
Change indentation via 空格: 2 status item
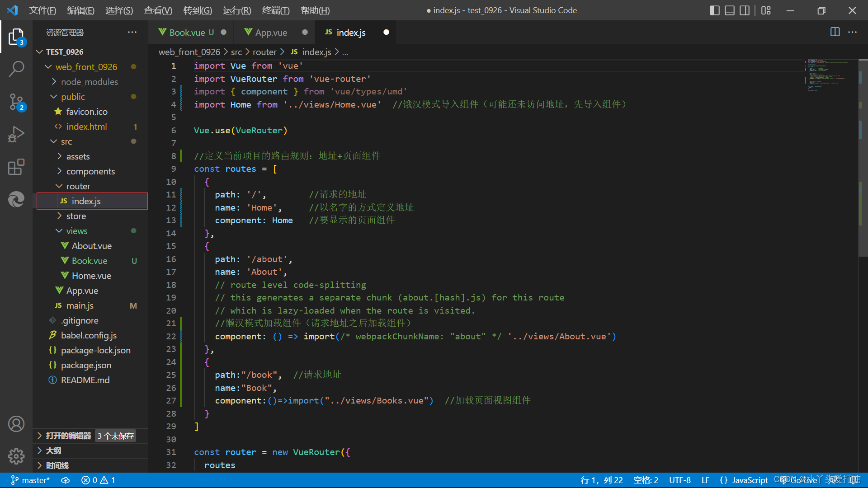[646, 480]
